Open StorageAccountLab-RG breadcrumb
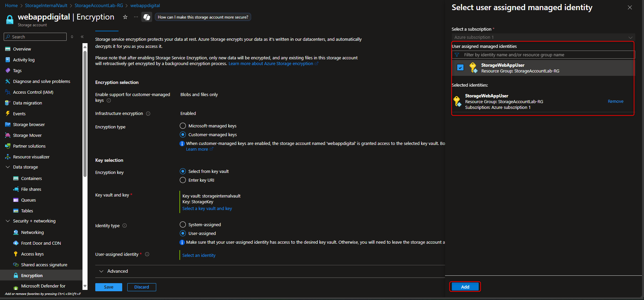Viewport: 644px width, 300px height. 99,5
